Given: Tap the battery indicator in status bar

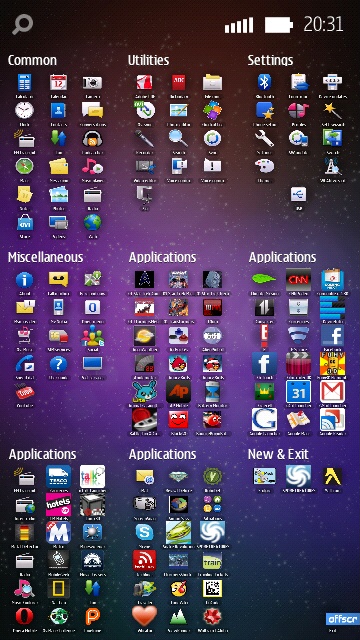Looking at the screenshot, I should pos(279,25).
